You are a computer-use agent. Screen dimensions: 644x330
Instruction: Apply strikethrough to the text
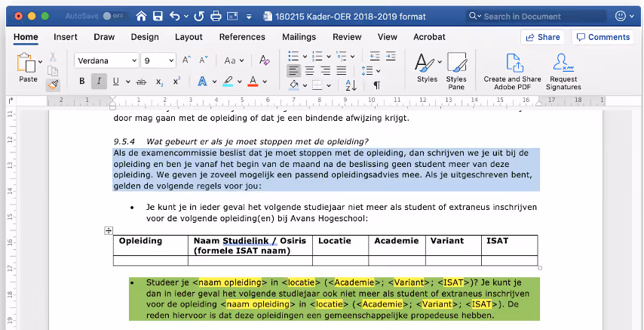pos(141,82)
